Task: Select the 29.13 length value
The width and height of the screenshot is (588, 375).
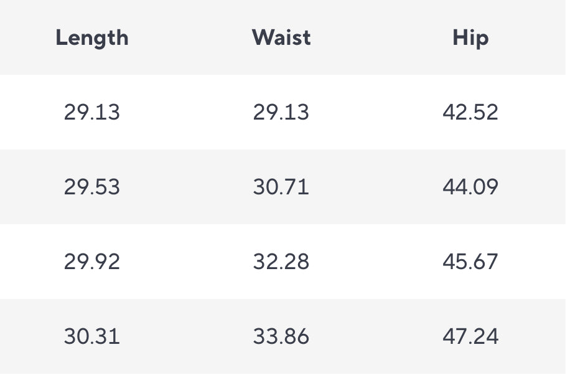Action: (92, 112)
